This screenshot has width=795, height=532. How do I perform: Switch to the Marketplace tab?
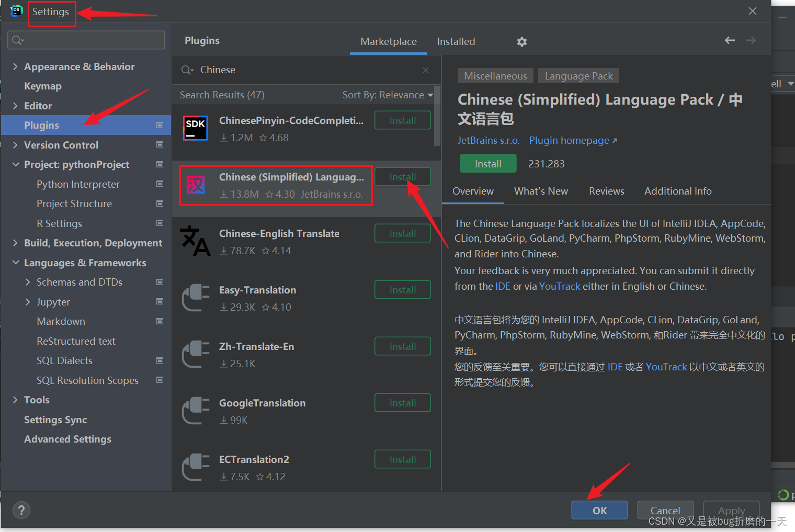pyautogui.click(x=389, y=41)
